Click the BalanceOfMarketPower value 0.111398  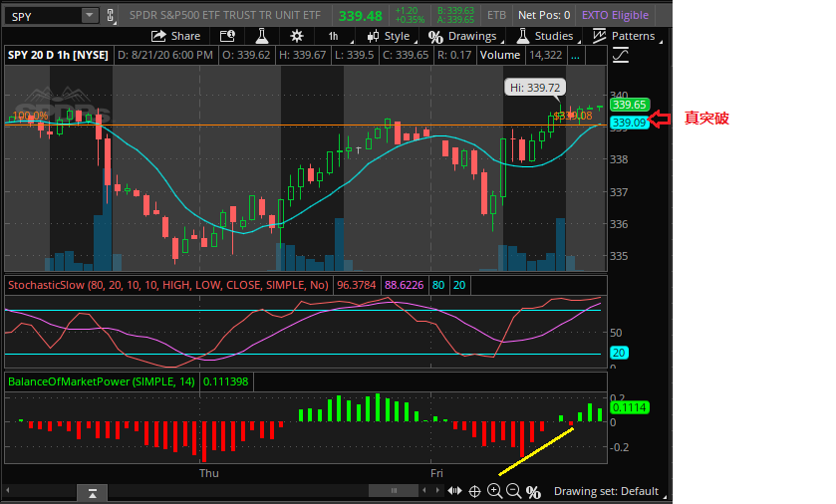[x=225, y=382]
